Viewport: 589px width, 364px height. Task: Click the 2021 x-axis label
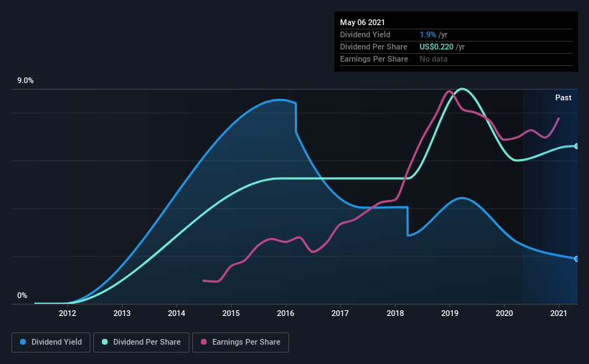(x=559, y=313)
